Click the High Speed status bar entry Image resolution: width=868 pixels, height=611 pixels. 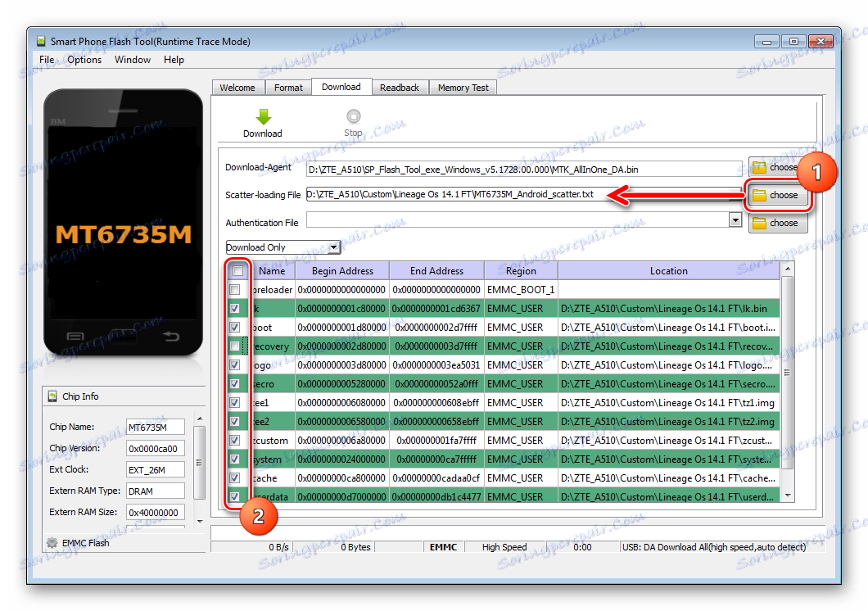tap(504, 547)
